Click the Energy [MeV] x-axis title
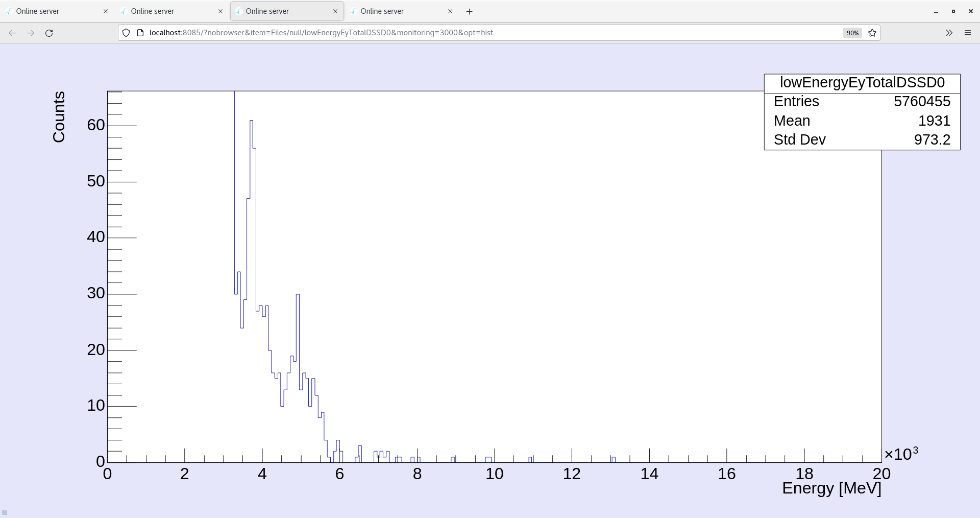 [831, 488]
